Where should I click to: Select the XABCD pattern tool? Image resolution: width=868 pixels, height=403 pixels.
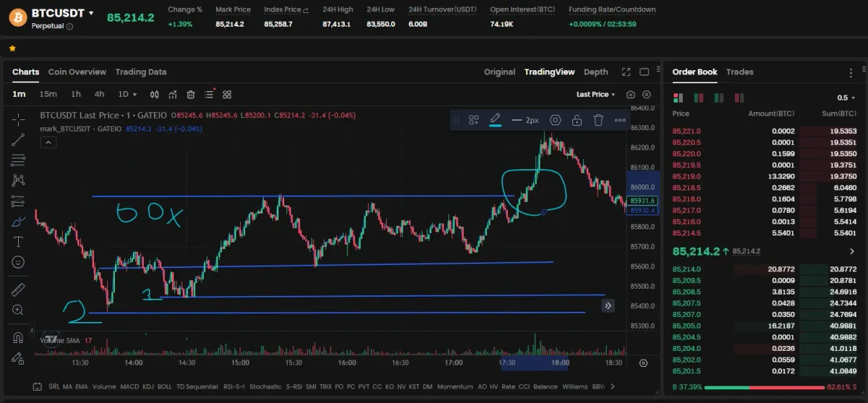(x=18, y=180)
